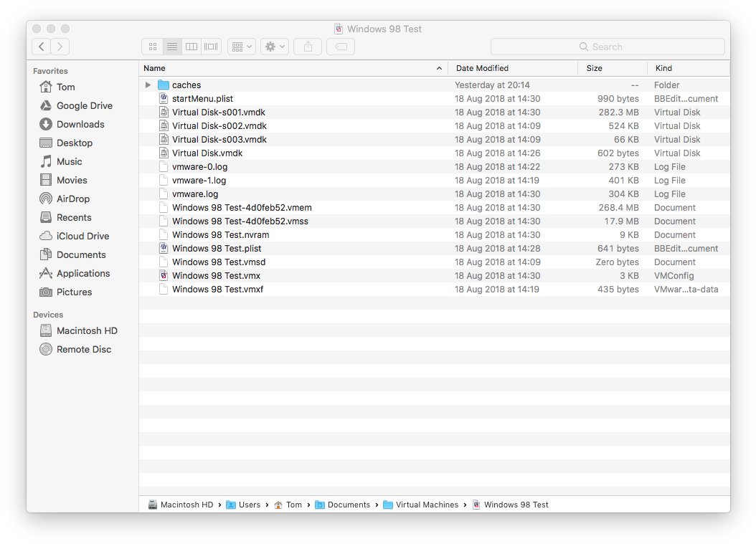Switch to icon view
This screenshot has width=756, height=544.
(152, 46)
